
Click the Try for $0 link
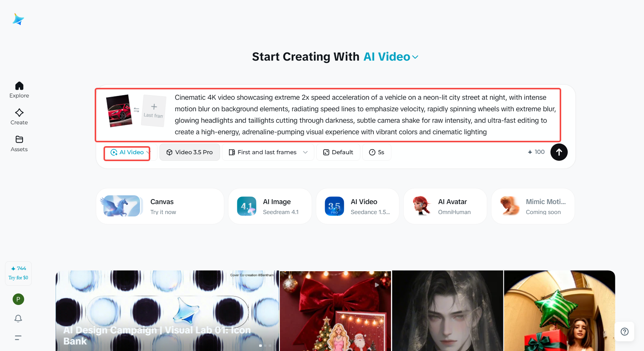tap(18, 278)
